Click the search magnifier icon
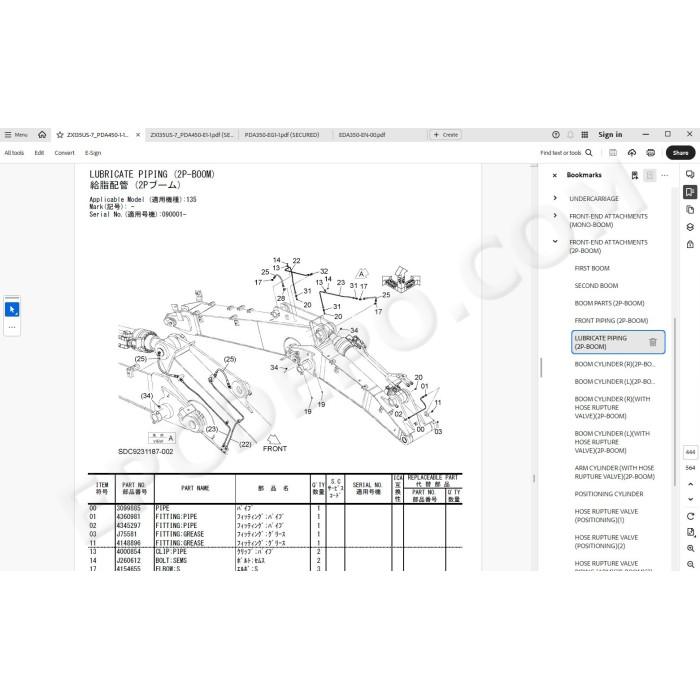Viewport: 700px width, 700px height. [589, 153]
